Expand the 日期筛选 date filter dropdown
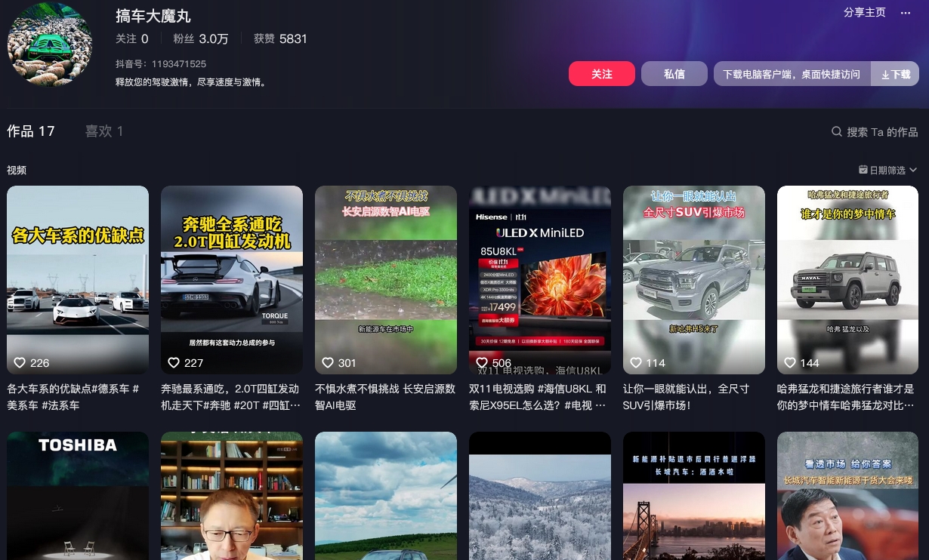Image resolution: width=929 pixels, height=560 pixels. [888, 170]
